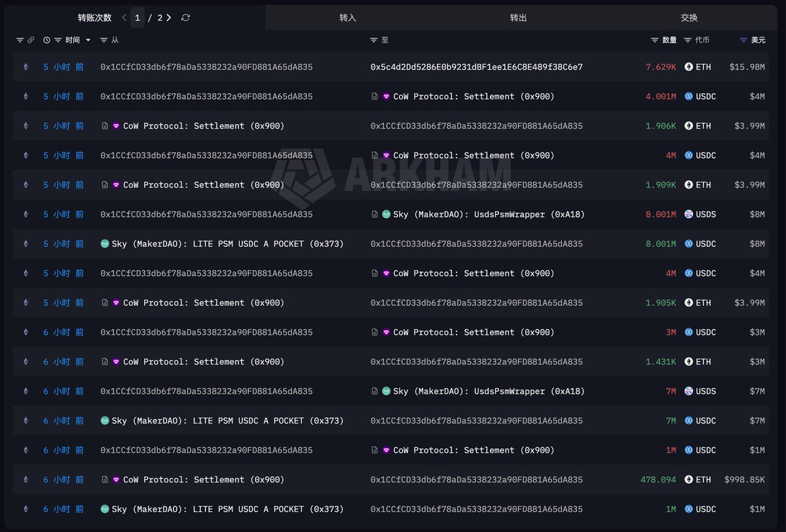Click the 1.431K amount value
The width and height of the screenshot is (786, 532).
pyautogui.click(x=661, y=362)
